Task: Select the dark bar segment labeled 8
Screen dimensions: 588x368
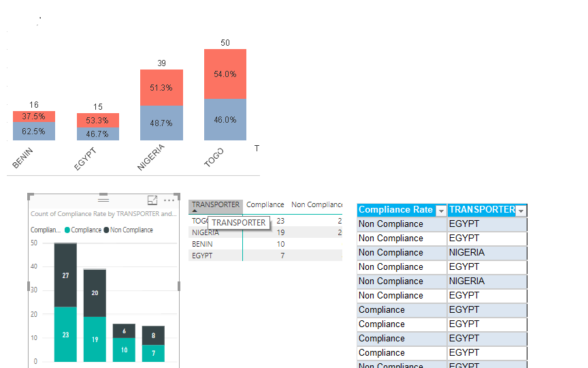Action: click(x=153, y=335)
